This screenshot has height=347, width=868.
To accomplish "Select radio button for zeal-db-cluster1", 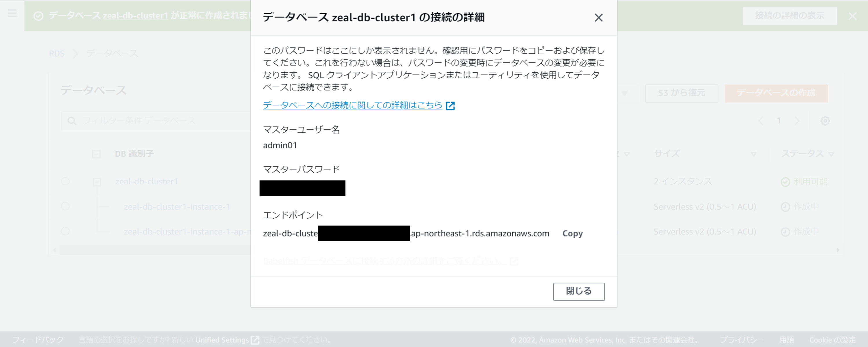I will point(65,181).
